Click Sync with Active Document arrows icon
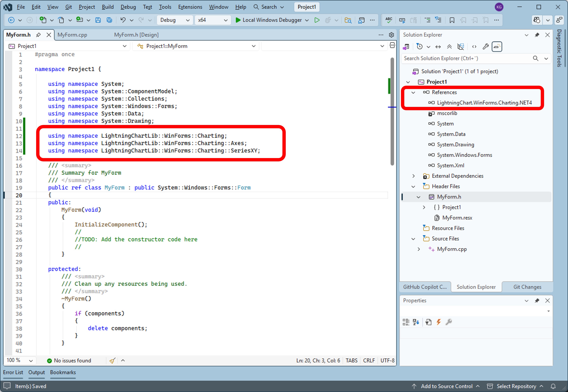Viewport: 568px width, 392px height. [x=438, y=46]
